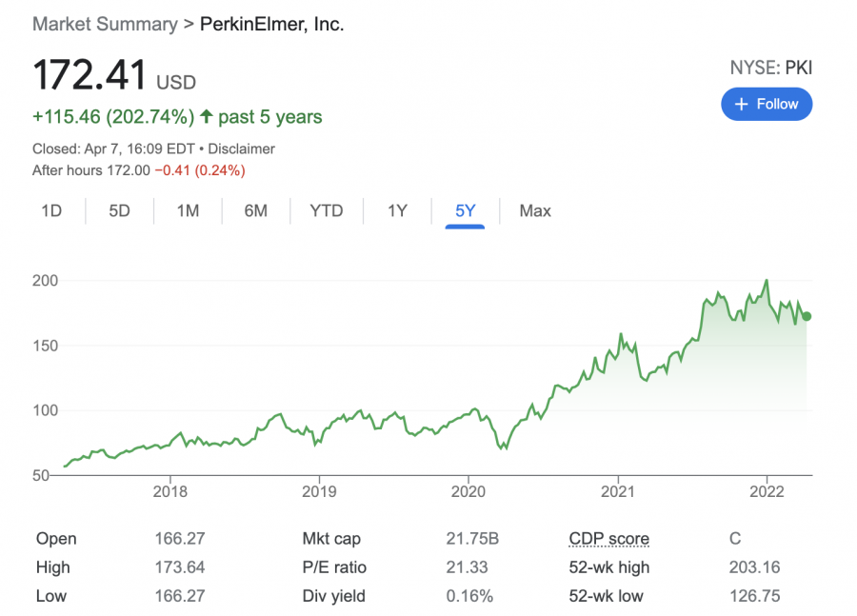Click the 2018 x-axis label
Viewport: 857px width, 616px height.
170,491
